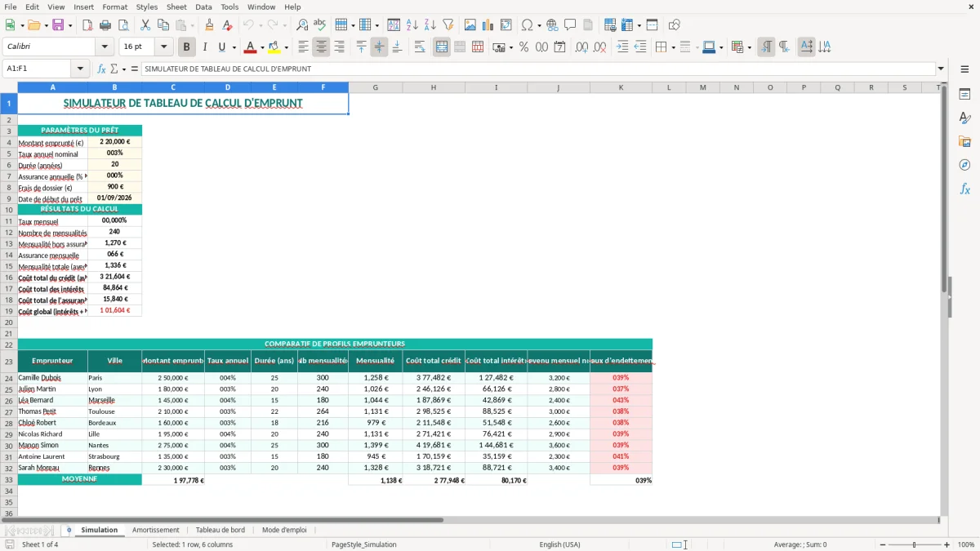Expand the Name Box dropdown arrow
980x551 pixels.
point(80,69)
